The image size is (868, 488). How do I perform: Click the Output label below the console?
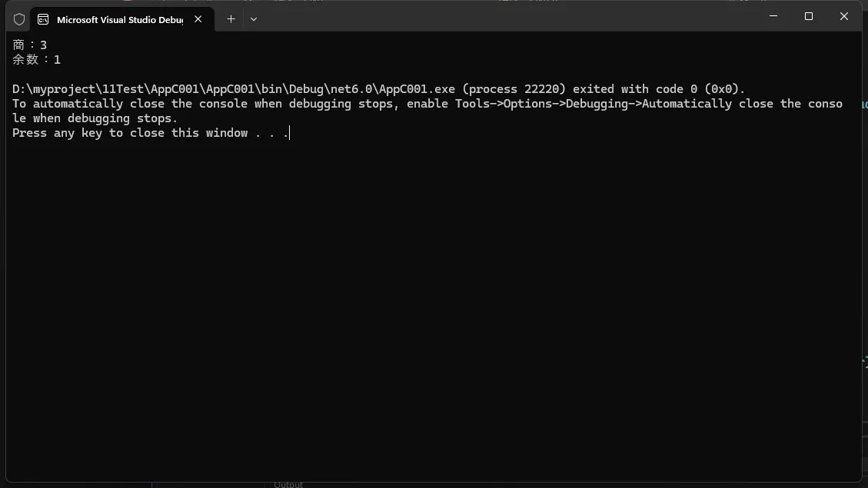tap(288, 484)
